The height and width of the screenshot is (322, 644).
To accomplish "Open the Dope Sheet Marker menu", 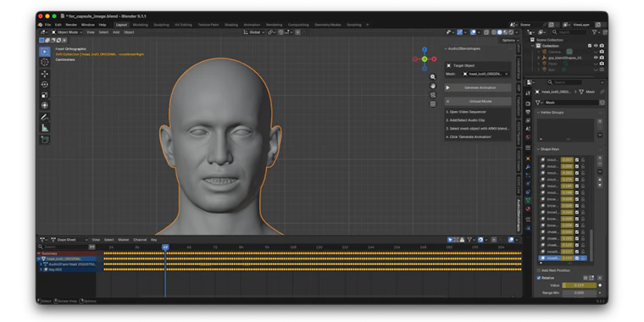I will (124, 240).
